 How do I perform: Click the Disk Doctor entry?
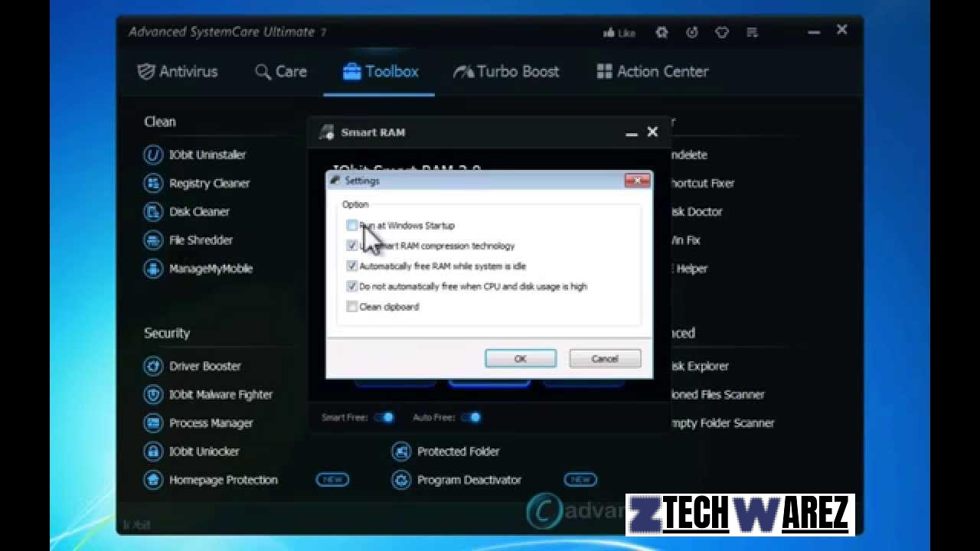pyautogui.click(x=697, y=211)
